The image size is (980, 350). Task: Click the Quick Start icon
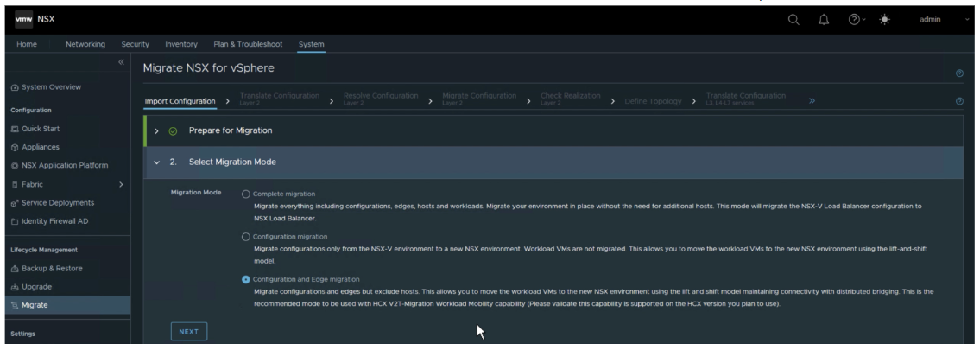(x=15, y=129)
